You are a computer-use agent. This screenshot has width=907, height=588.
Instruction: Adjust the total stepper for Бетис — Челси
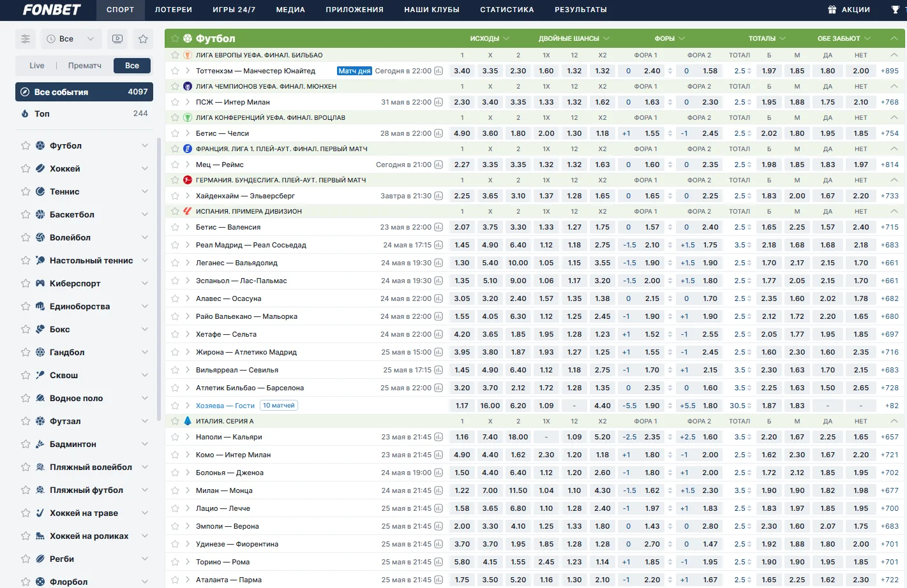[x=749, y=133]
